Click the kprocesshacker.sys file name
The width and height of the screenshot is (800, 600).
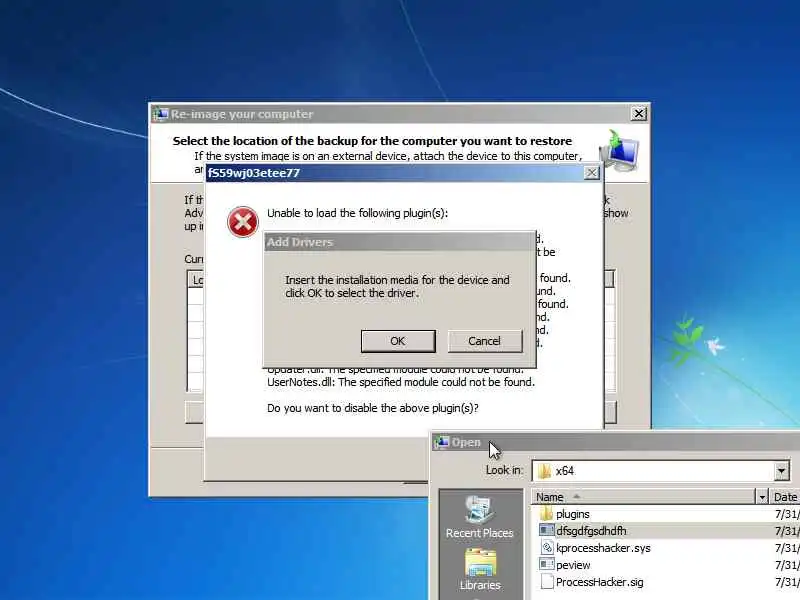603,548
